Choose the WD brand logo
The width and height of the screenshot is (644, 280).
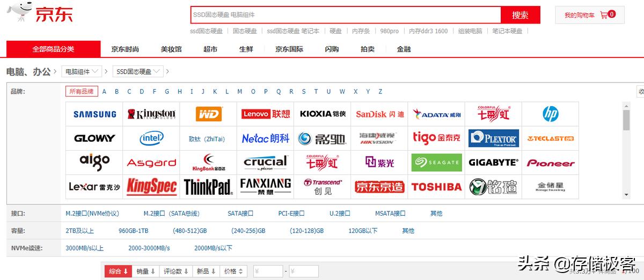click(208, 114)
